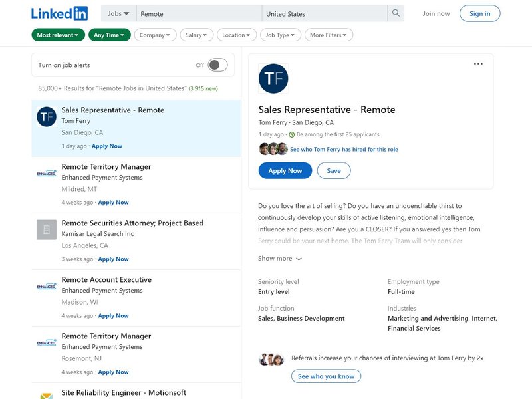532x399 pixels.
Task: Click Kamisar Legal Search Inc company name
Action: pyautogui.click(x=97, y=234)
